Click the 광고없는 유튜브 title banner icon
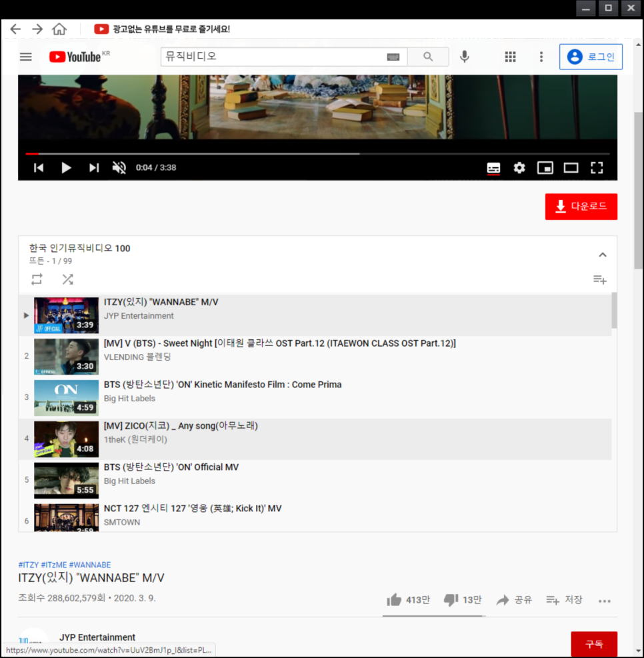This screenshot has width=644, height=658. pyautogui.click(x=101, y=29)
